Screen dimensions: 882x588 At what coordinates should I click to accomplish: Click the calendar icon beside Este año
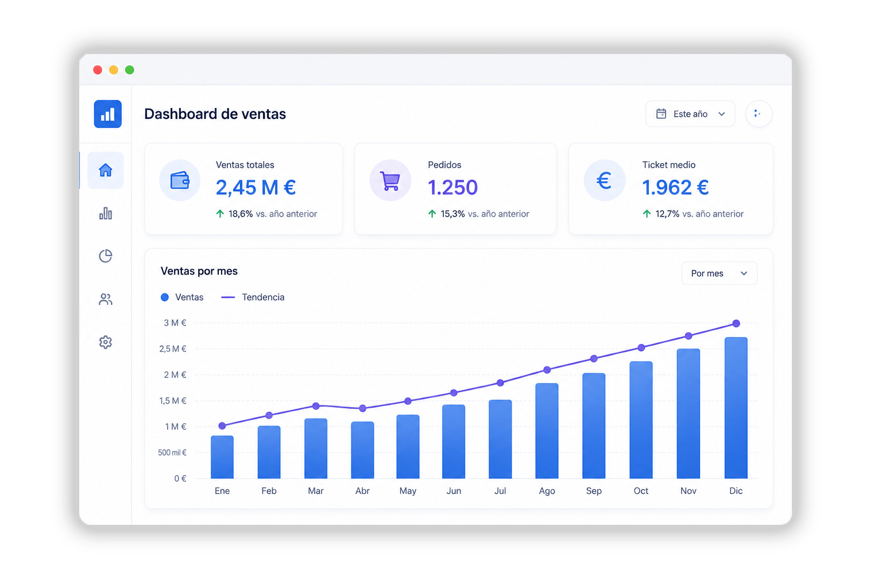(661, 114)
